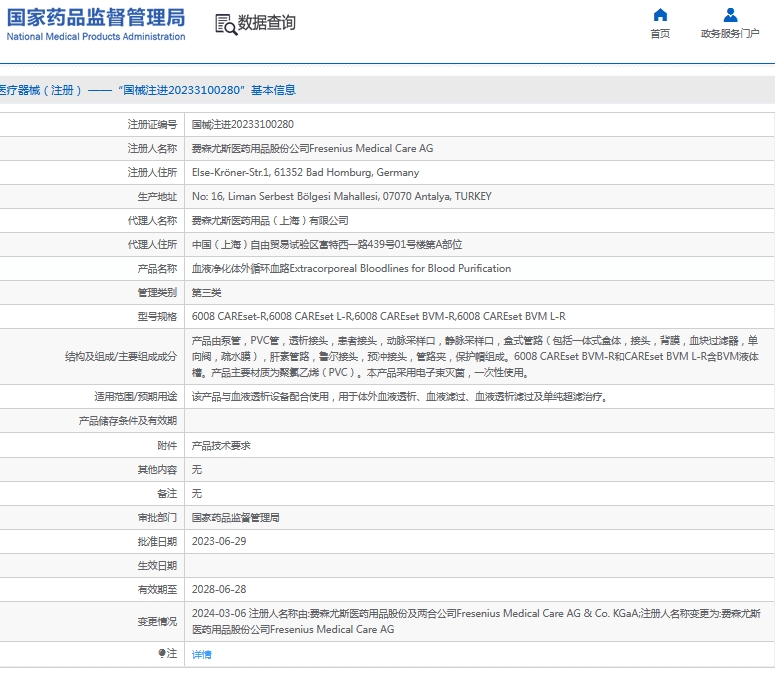Click the 产品技术要求 attachment value
The image size is (775, 676).
click(x=221, y=446)
